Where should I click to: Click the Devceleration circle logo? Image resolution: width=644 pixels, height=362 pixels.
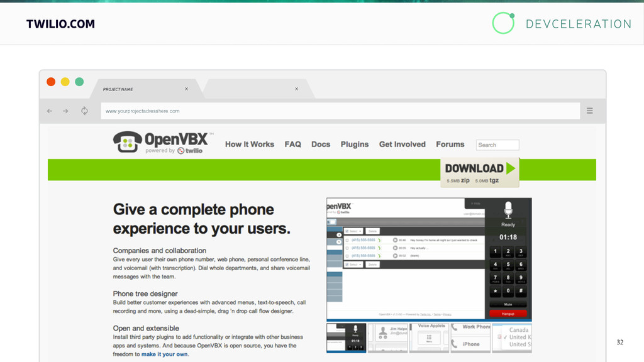[504, 23]
